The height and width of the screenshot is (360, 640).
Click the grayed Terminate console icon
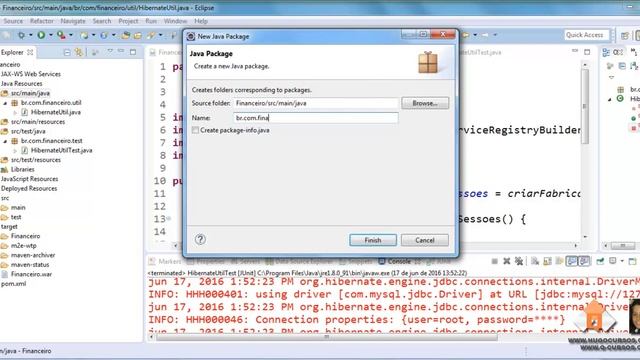click(x=494, y=261)
